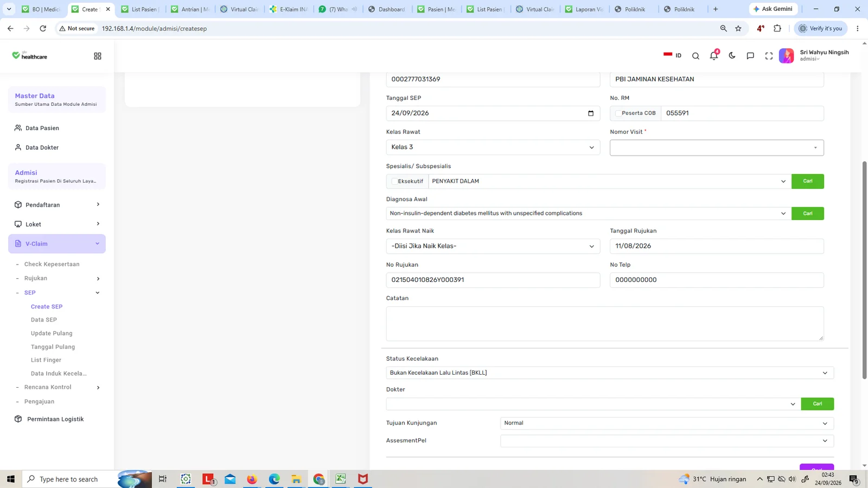Click the header search magnifier icon

695,55
